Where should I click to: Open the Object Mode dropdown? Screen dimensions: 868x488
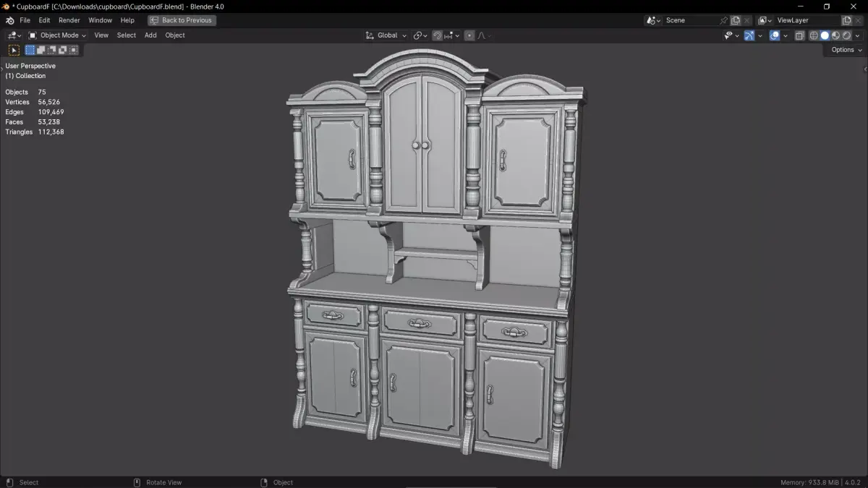pyautogui.click(x=57, y=35)
